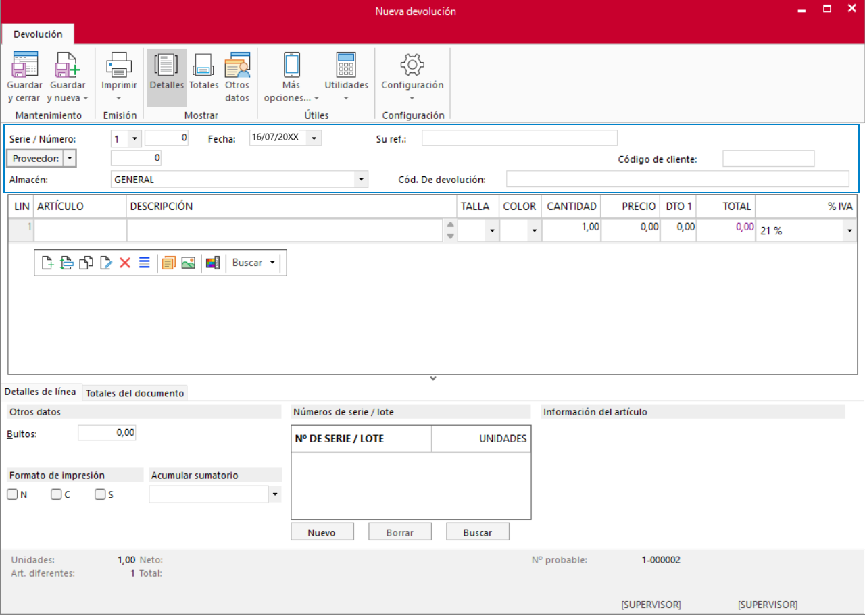Screen dimensions: 865x616
Task: Open the Configuración gear menu
Action: click(412, 77)
